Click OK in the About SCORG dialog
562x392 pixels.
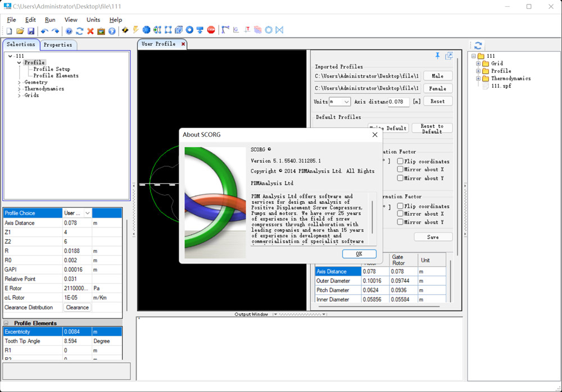(359, 254)
